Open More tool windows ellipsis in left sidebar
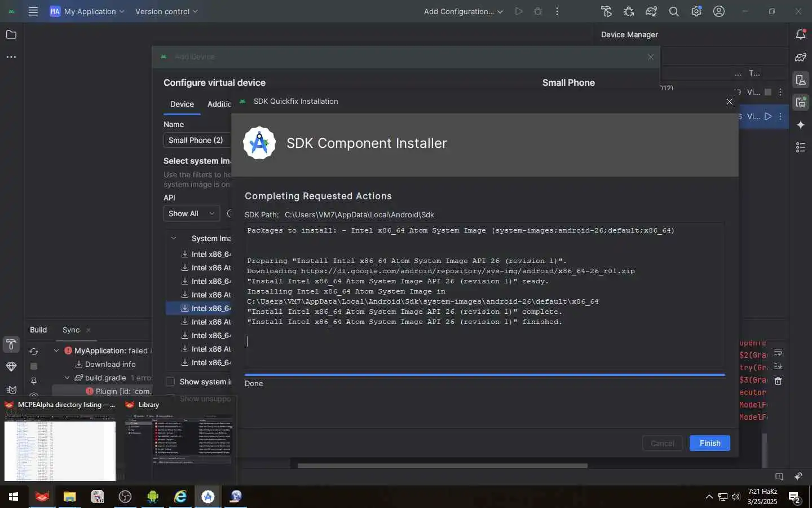Image resolution: width=812 pixels, height=508 pixels. [11, 57]
